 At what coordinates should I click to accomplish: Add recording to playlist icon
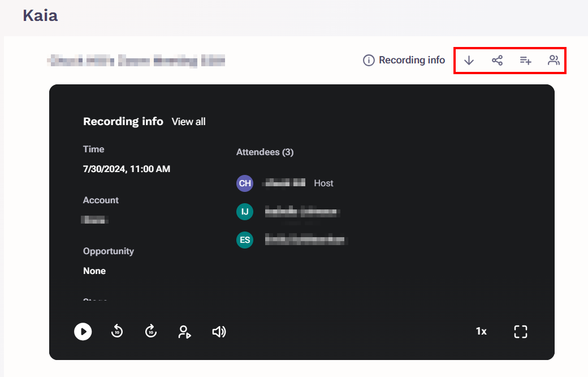(525, 61)
